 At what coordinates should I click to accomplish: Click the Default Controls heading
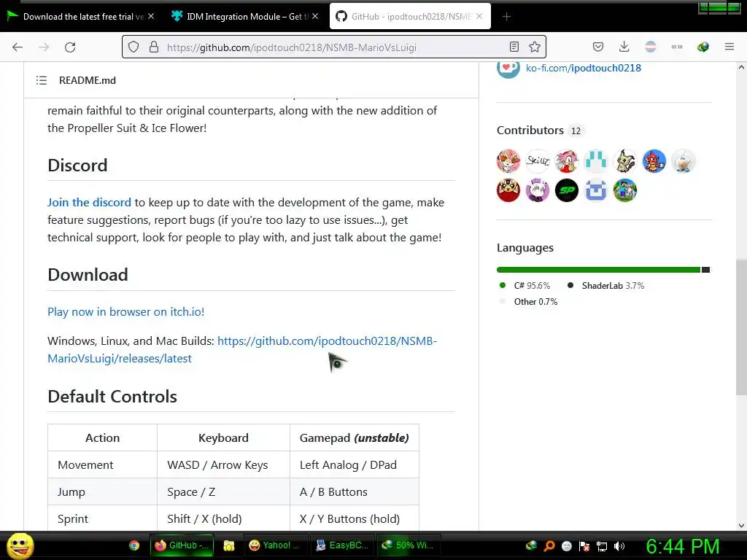tap(112, 397)
